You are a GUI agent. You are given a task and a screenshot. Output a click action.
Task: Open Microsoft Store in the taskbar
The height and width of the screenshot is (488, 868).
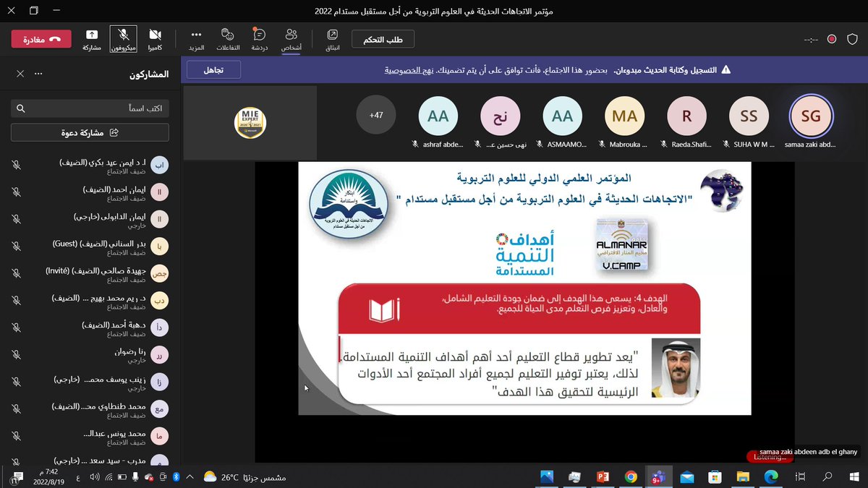click(715, 477)
